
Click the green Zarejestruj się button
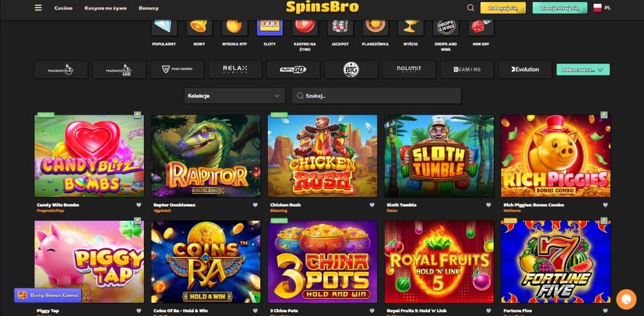click(560, 8)
